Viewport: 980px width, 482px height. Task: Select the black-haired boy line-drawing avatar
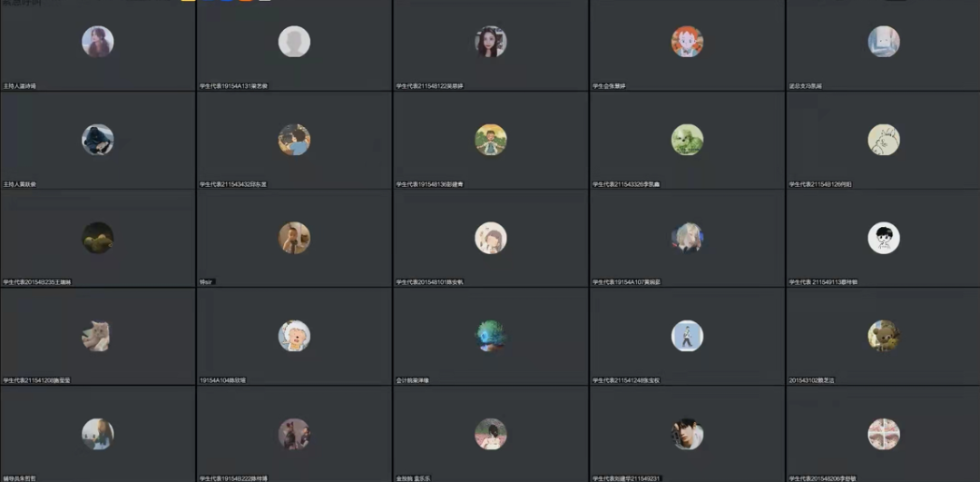[x=884, y=238]
